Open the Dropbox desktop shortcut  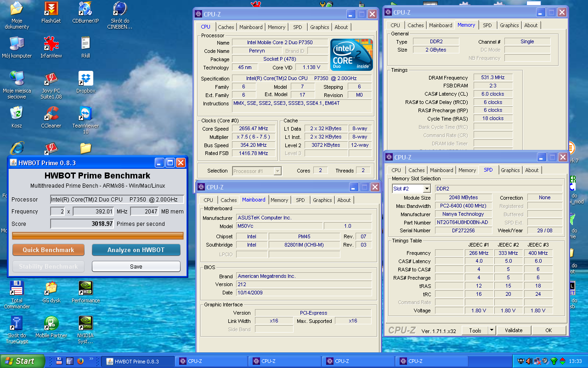(86, 82)
